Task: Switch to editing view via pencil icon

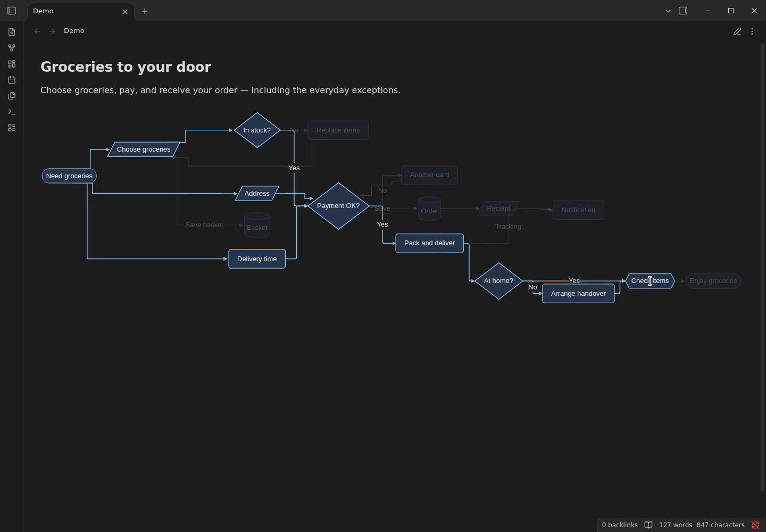Action: (x=737, y=32)
